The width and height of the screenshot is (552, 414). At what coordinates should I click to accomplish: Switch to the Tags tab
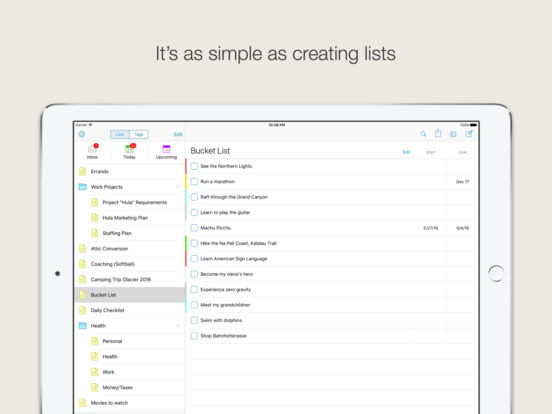tap(139, 134)
